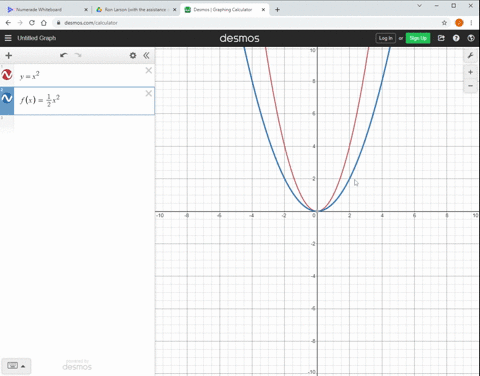Open the browser profile avatar
Image resolution: width=480 pixels, height=376 pixels.
[459, 23]
